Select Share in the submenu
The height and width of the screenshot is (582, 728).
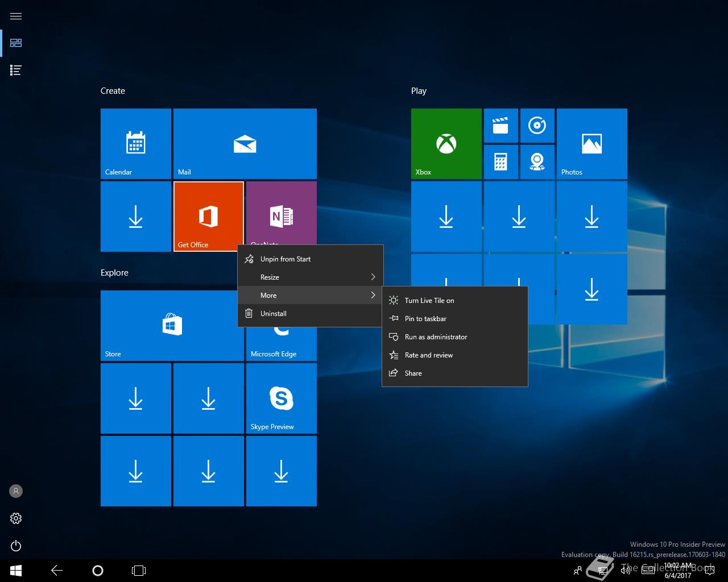coord(455,373)
